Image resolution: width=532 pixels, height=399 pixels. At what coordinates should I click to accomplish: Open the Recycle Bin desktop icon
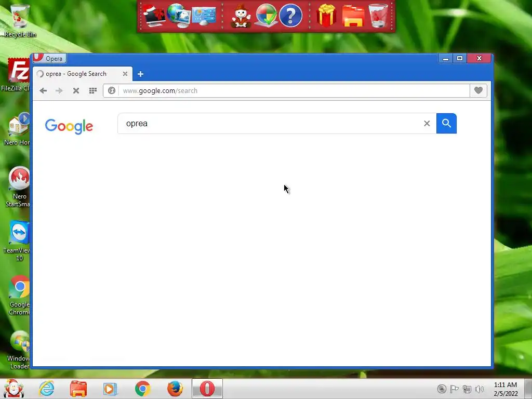(20, 20)
